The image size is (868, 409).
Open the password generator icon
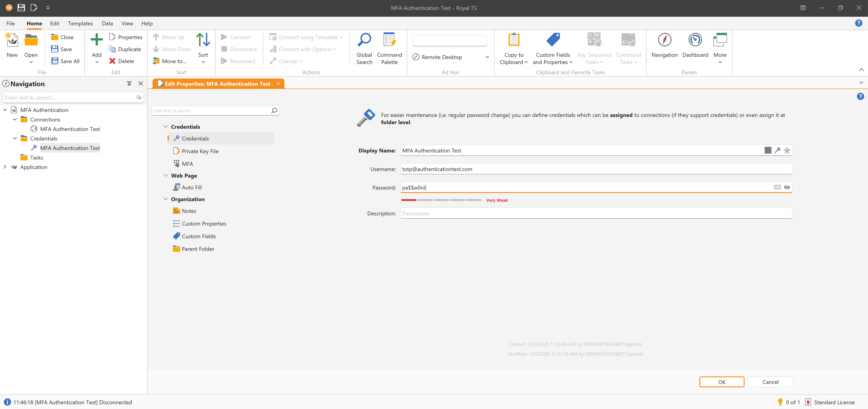777,187
